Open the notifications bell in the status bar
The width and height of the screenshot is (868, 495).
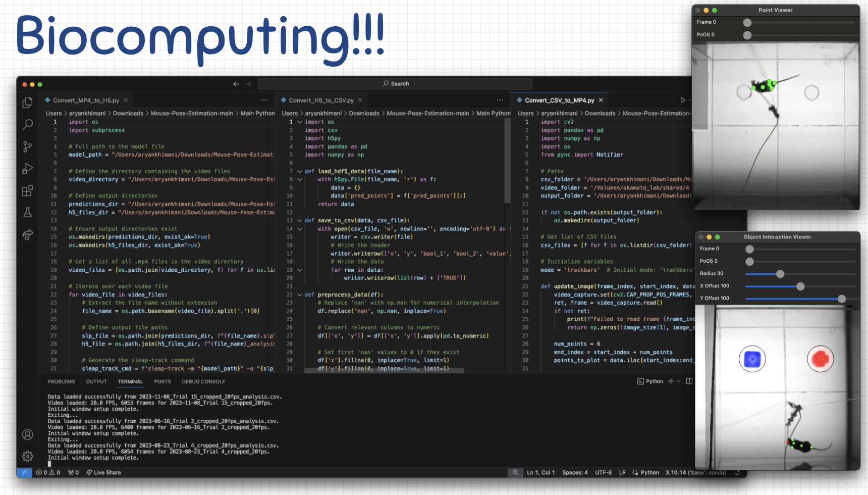point(737,472)
